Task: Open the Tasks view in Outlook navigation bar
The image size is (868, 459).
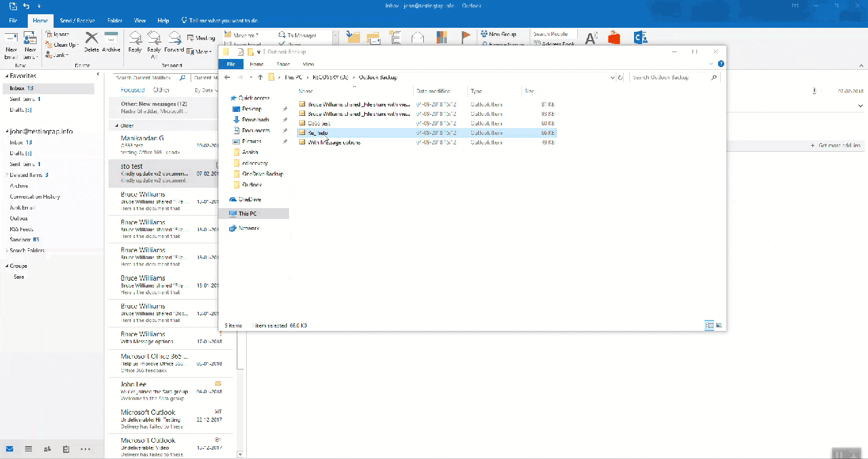Action: pyautogui.click(x=66, y=449)
